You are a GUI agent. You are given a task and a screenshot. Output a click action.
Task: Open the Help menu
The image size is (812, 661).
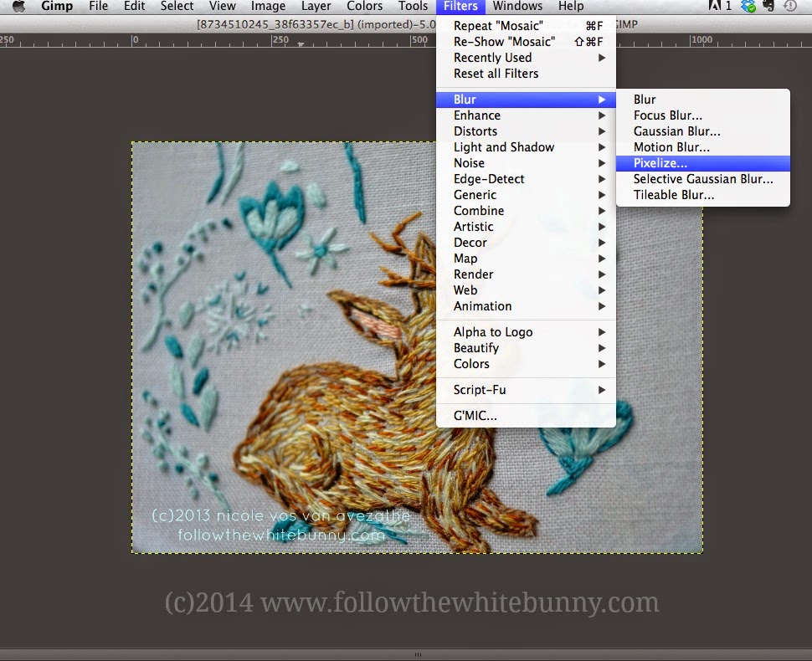tap(571, 6)
